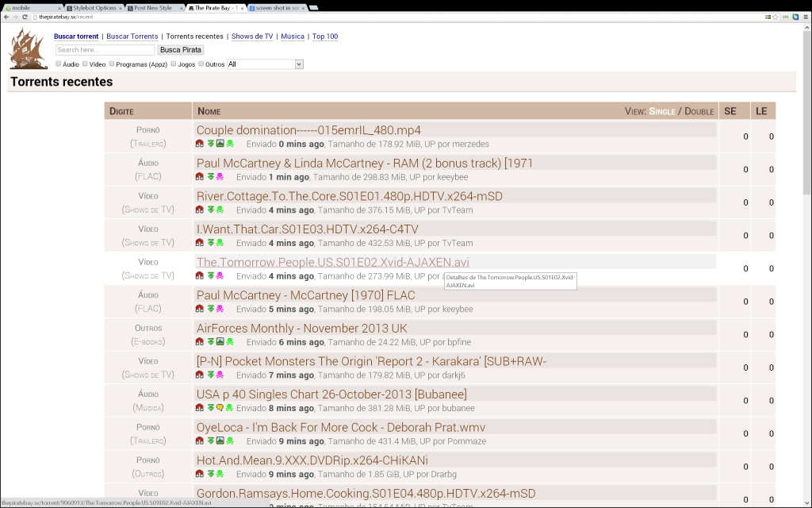Check the Programas (Appz) checkbox
This screenshot has width=812, height=508.
pyautogui.click(x=112, y=63)
